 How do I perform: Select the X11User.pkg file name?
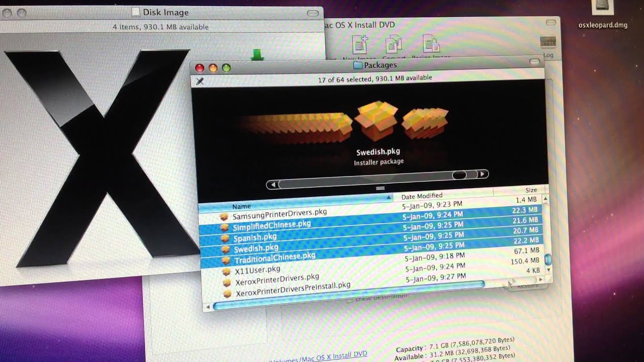258,270
